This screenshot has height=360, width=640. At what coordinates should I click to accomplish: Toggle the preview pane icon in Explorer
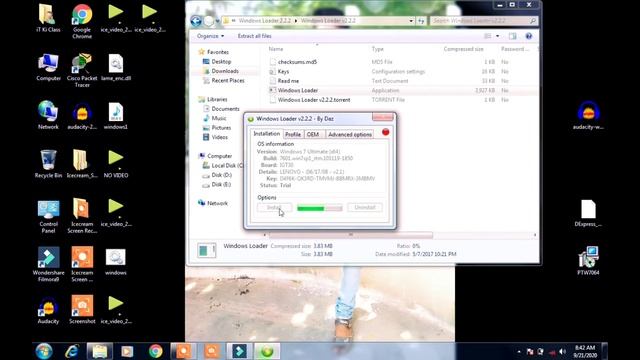[512, 36]
